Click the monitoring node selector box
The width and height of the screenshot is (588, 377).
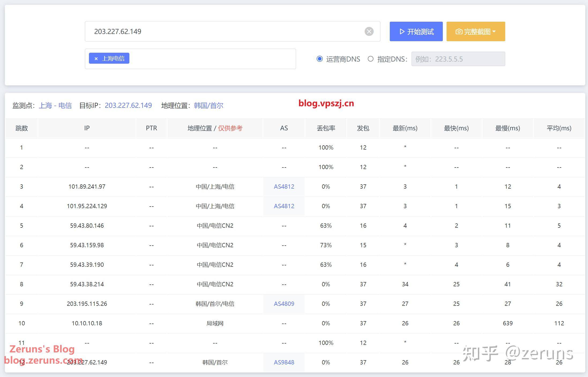click(x=190, y=59)
